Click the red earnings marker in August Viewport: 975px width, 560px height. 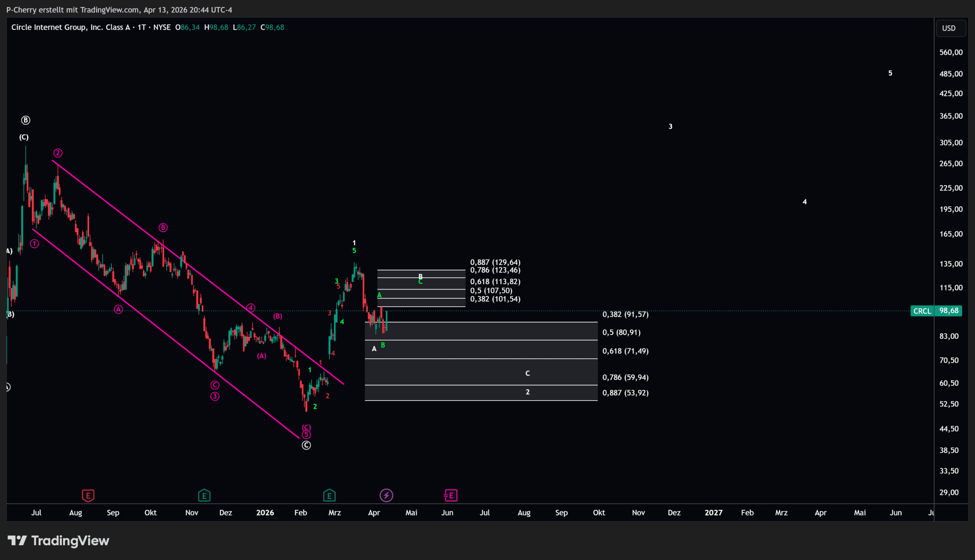[x=88, y=495]
